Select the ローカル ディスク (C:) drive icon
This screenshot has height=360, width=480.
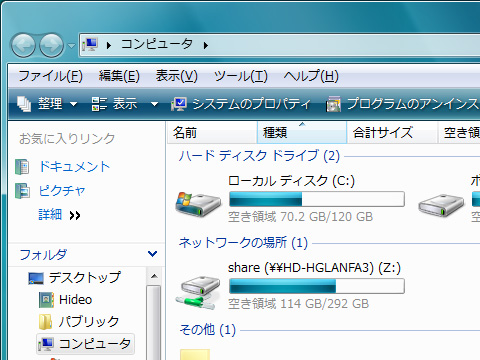pyautogui.click(x=198, y=204)
